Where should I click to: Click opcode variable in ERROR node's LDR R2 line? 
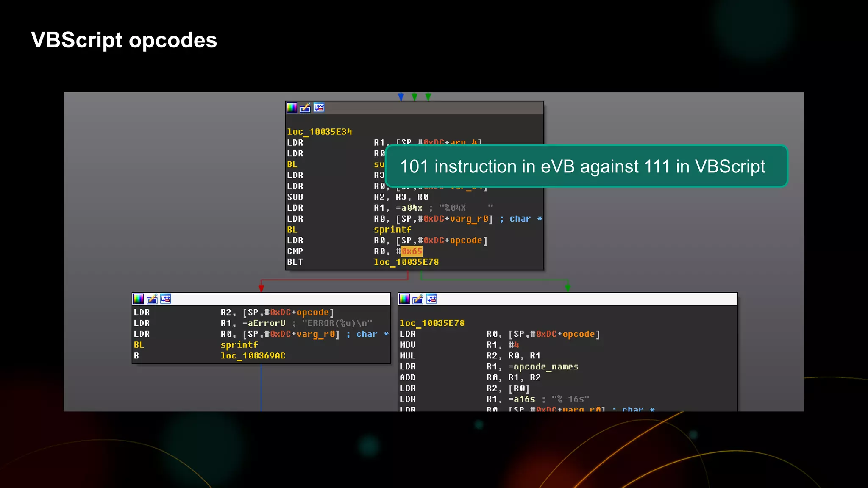click(x=312, y=313)
